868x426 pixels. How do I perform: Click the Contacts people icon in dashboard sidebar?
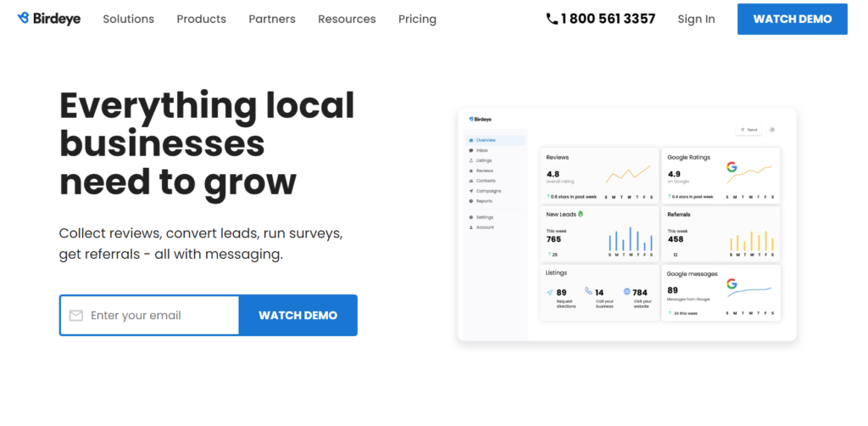(471, 181)
